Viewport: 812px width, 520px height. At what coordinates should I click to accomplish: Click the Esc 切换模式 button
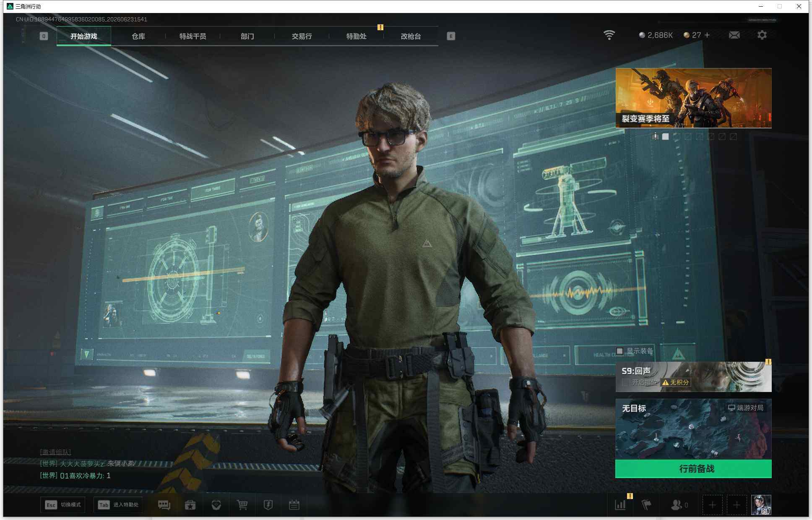point(63,505)
